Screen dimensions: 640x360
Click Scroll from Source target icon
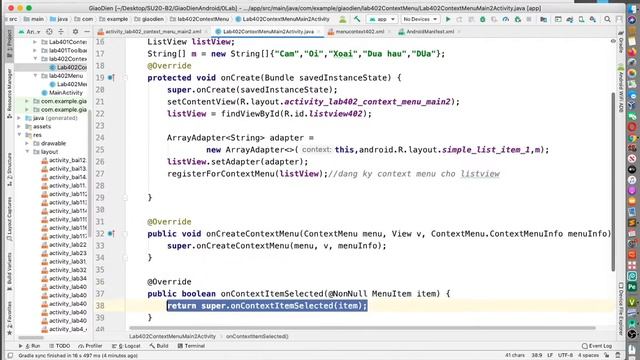[49, 31]
